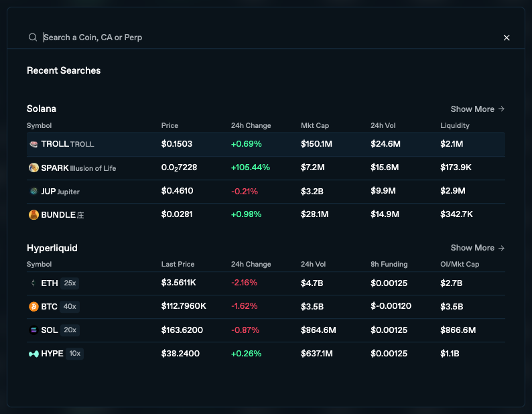Click the Solana Price column header
The height and width of the screenshot is (414, 532).
click(170, 125)
